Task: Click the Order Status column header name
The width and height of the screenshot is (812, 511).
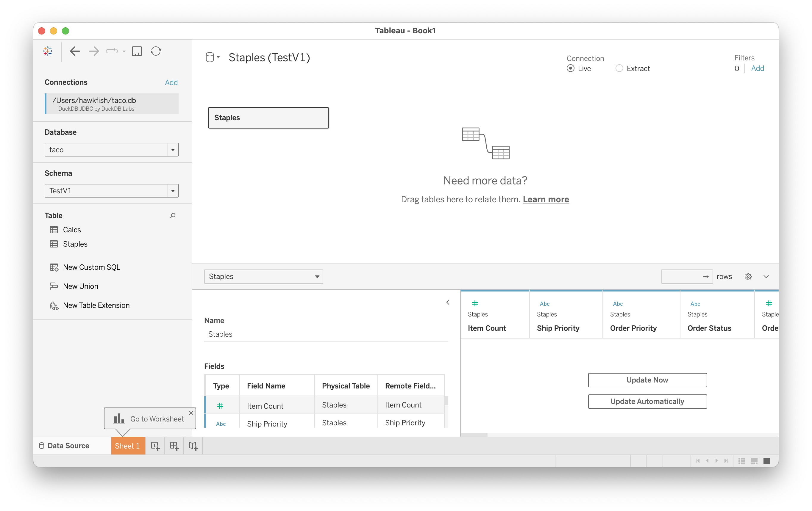Action: (709, 328)
